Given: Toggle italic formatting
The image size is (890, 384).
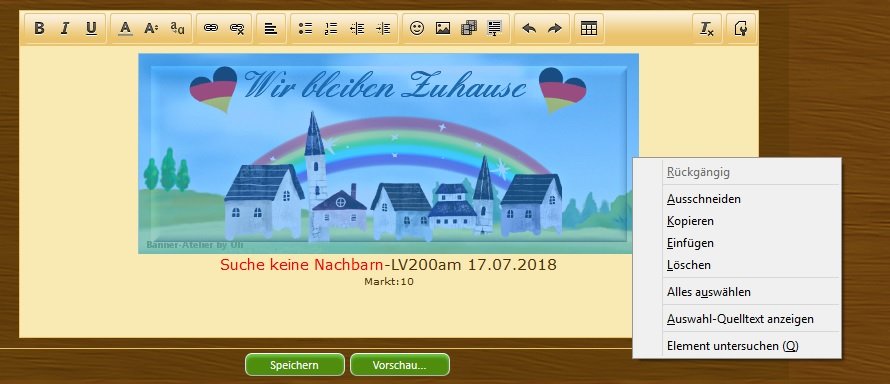Looking at the screenshot, I should pyautogui.click(x=65, y=28).
